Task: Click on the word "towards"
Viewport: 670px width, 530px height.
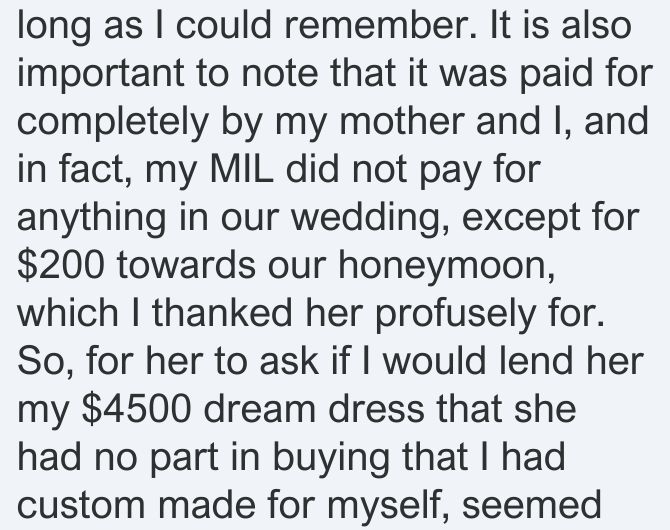Action: coord(186,266)
